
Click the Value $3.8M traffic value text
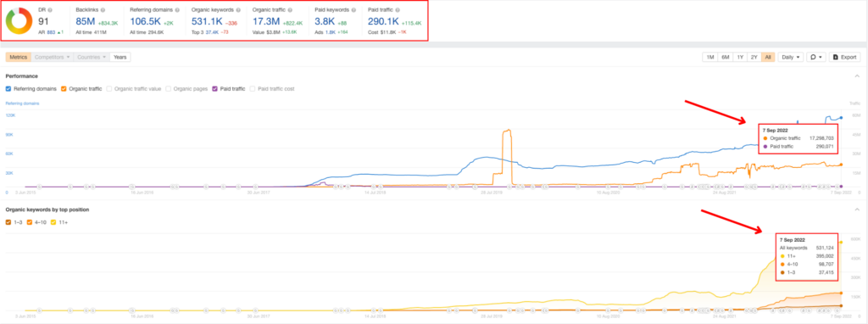point(267,32)
